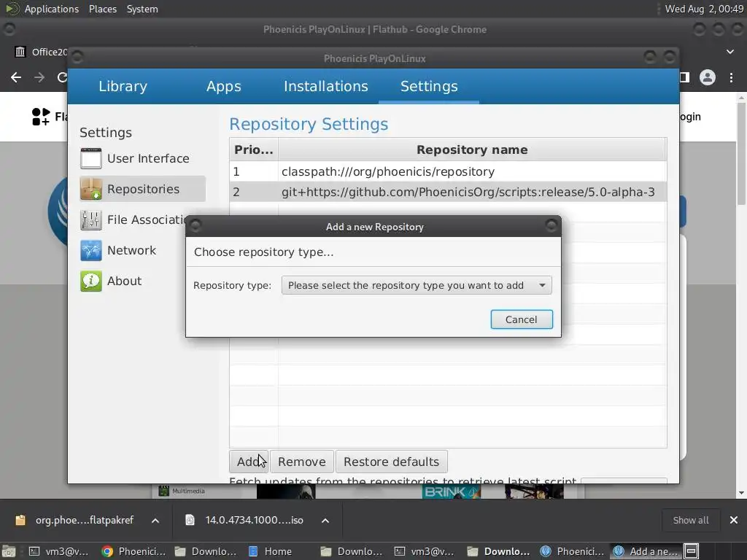Screen dimensions: 747x560
Task: Click the workspace switcher icon
Action: (x=692, y=551)
